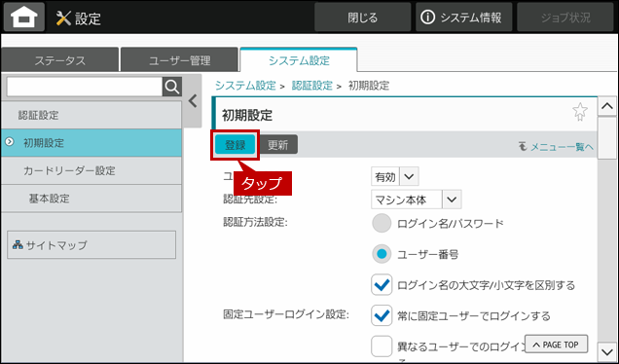Screen dimensions: 619x364
Task: Tap the 更新 button
Action: coord(278,145)
